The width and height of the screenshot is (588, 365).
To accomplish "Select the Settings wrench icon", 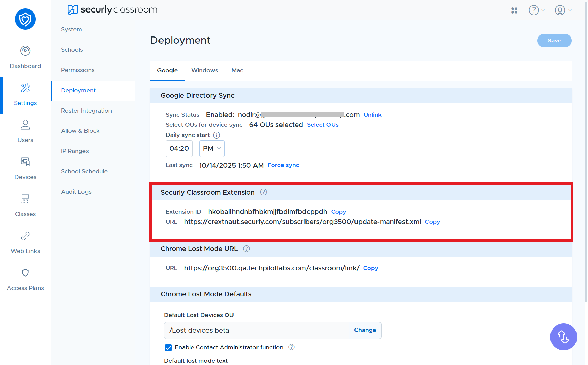I will pyautogui.click(x=25, y=88).
